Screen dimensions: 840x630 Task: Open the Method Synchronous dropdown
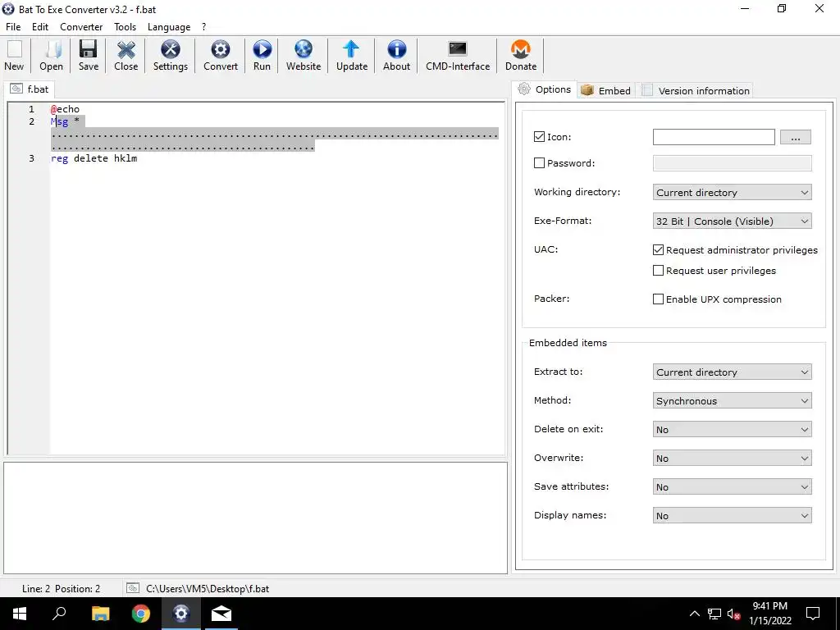[732, 400]
